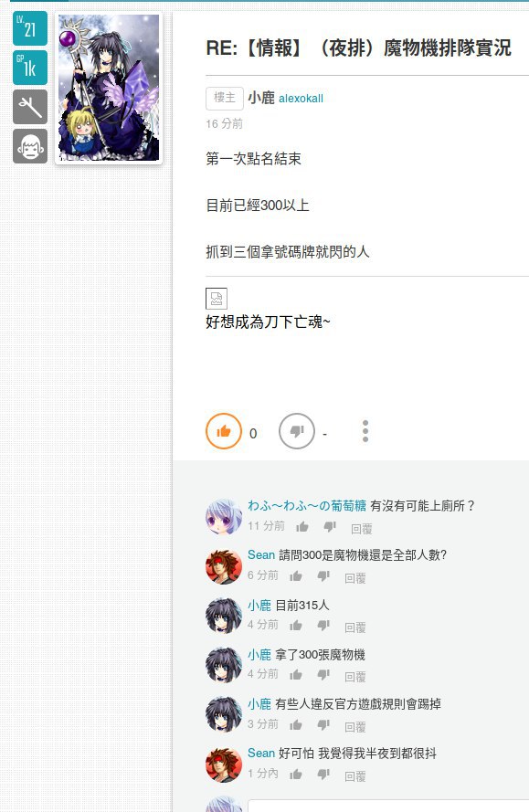
Task: Click the wrench tool icon in sidebar
Action: click(30, 107)
